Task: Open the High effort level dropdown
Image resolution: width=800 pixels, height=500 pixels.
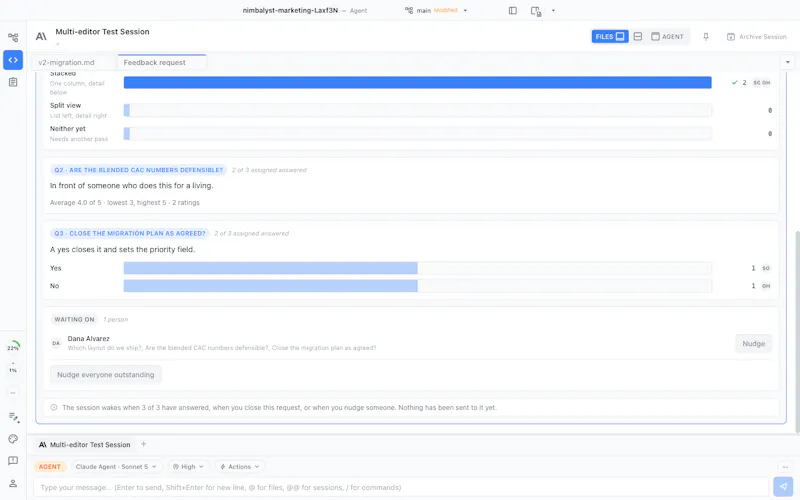Action: [188, 466]
